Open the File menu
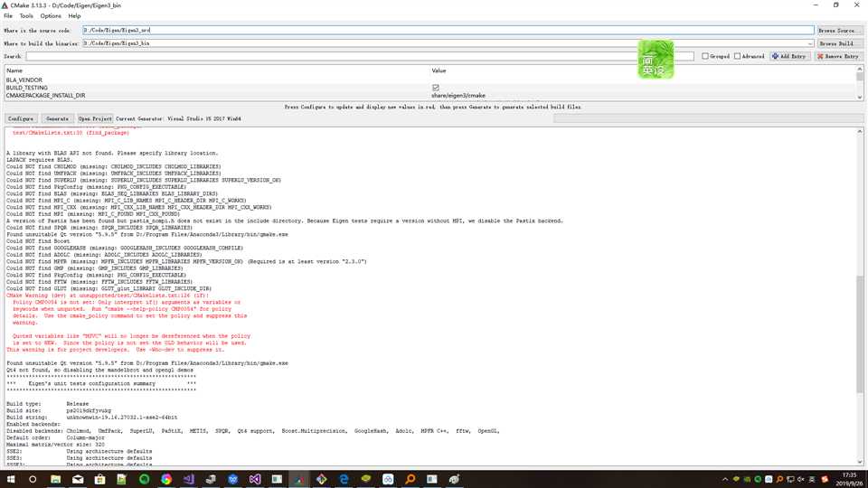 pyautogui.click(x=8, y=16)
